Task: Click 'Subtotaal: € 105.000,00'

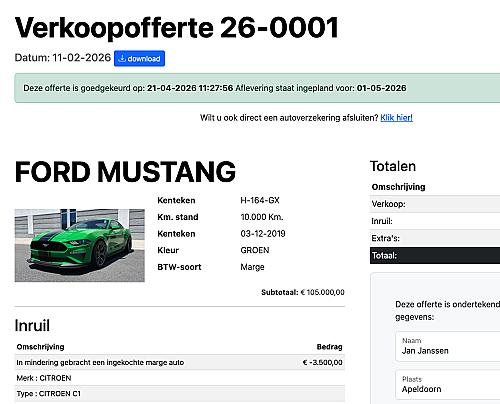Action: pyautogui.click(x=303, y=292)
